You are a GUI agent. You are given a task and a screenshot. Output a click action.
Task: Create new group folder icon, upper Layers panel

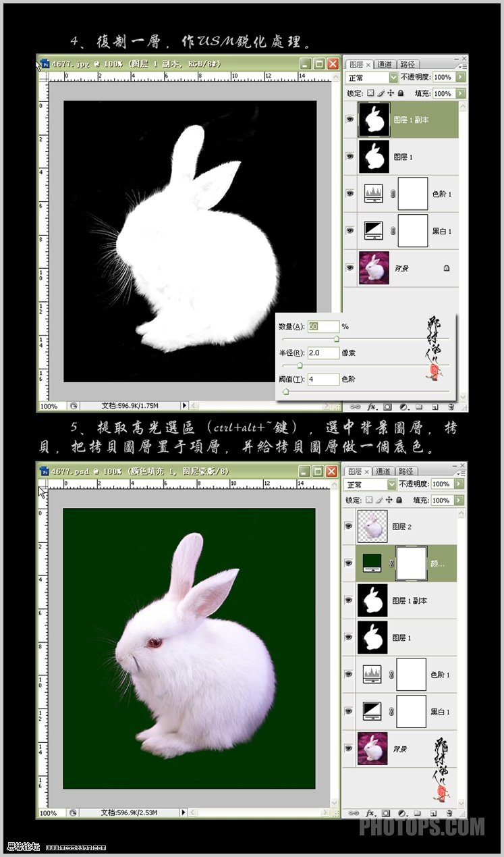(418, 407)
